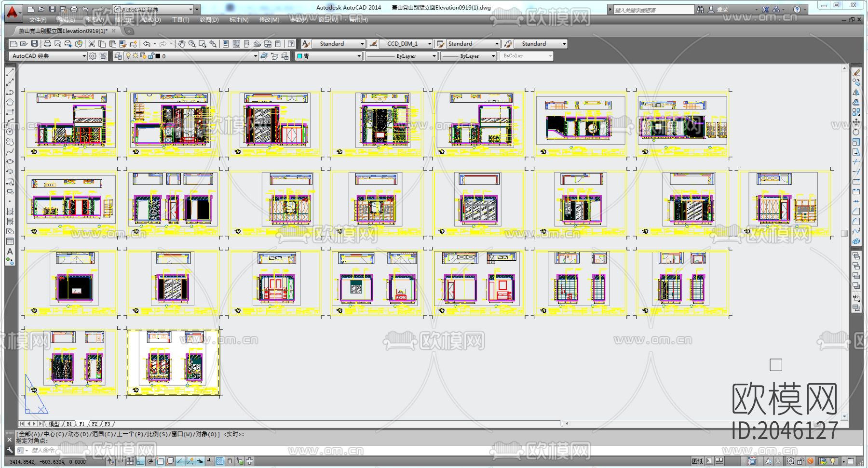Screen dimensions: 868x468
Task: Click the new drawing tab button
Action: (x=129, y=31)
